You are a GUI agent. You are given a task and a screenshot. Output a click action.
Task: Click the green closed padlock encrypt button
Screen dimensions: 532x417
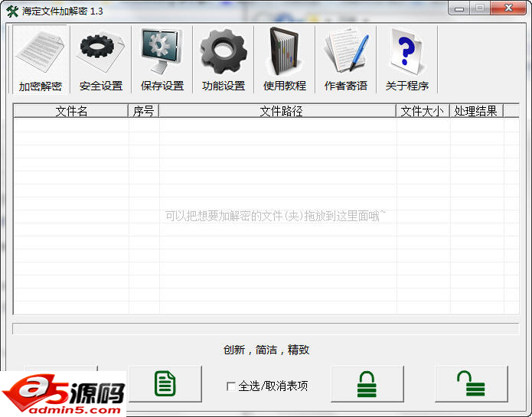[x=367, y=384]
